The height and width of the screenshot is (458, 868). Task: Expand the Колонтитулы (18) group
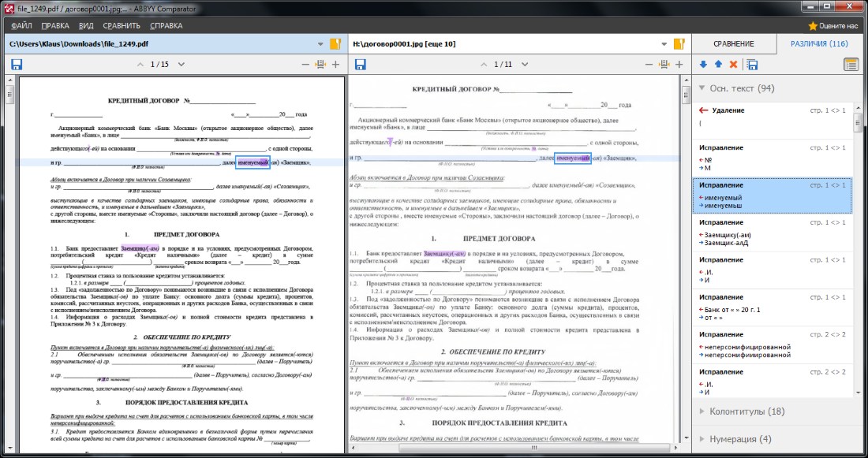702,411
